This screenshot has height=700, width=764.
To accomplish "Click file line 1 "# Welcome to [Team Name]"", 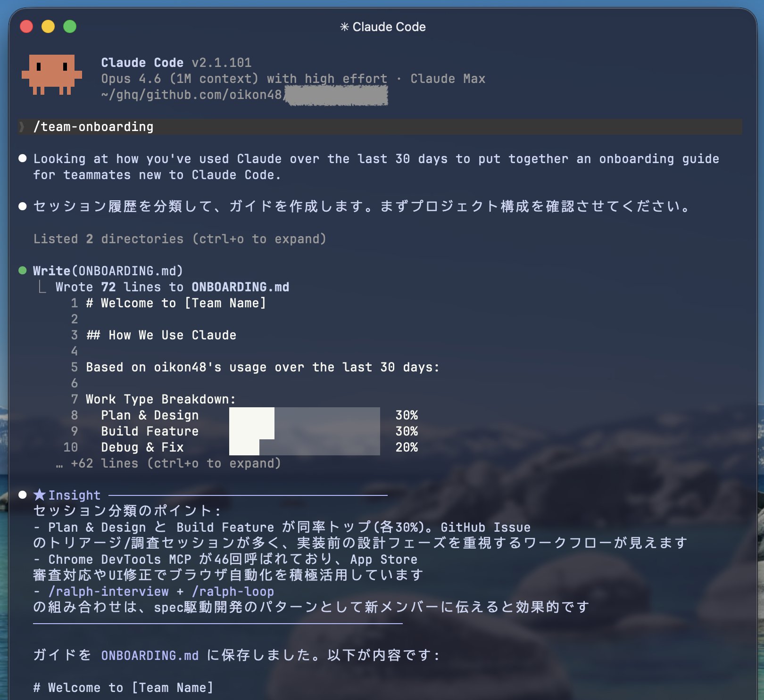I will [176, 303].
